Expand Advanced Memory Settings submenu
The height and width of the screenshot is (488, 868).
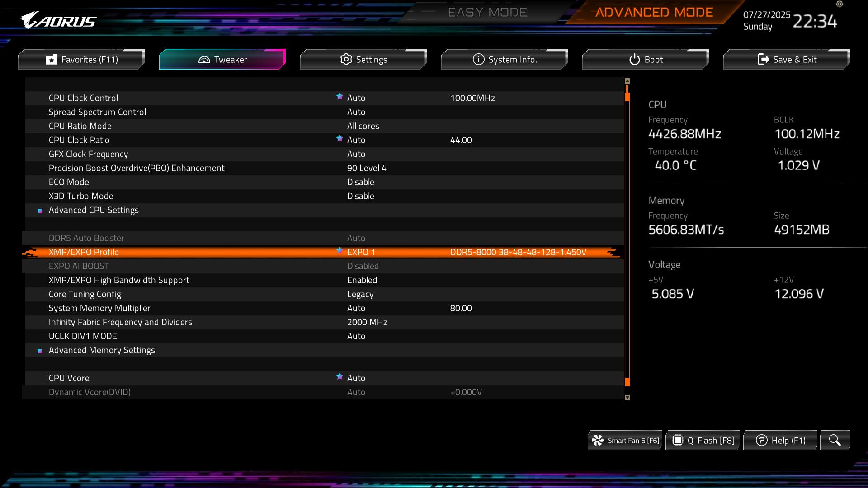102,350
